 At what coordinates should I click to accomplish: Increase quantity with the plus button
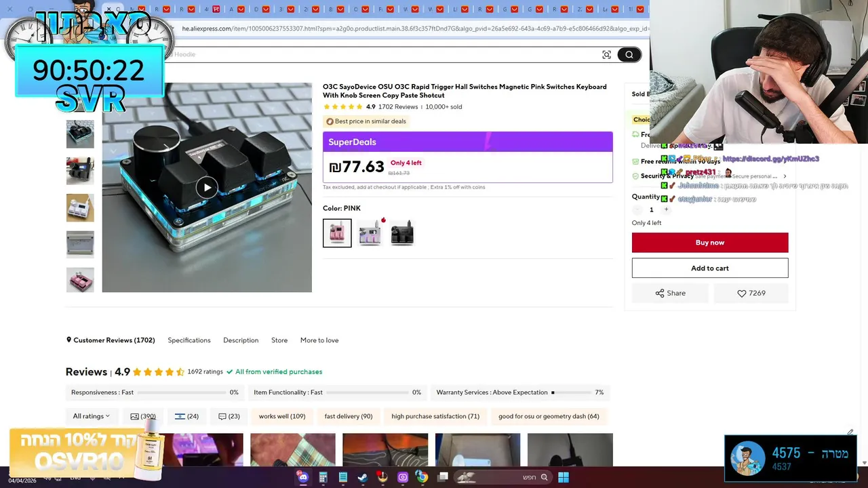click(x=666, y=209)
